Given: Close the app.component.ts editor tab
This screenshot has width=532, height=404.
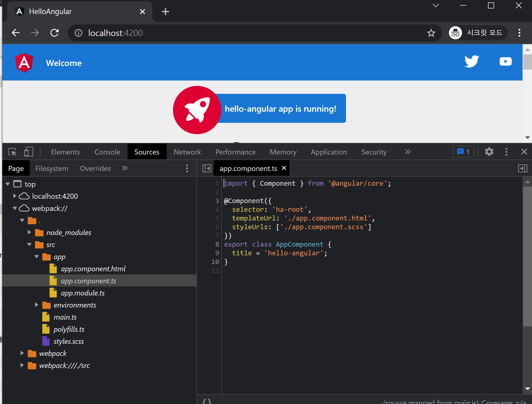Looking at the screenshot, I should tap(284, 168).
